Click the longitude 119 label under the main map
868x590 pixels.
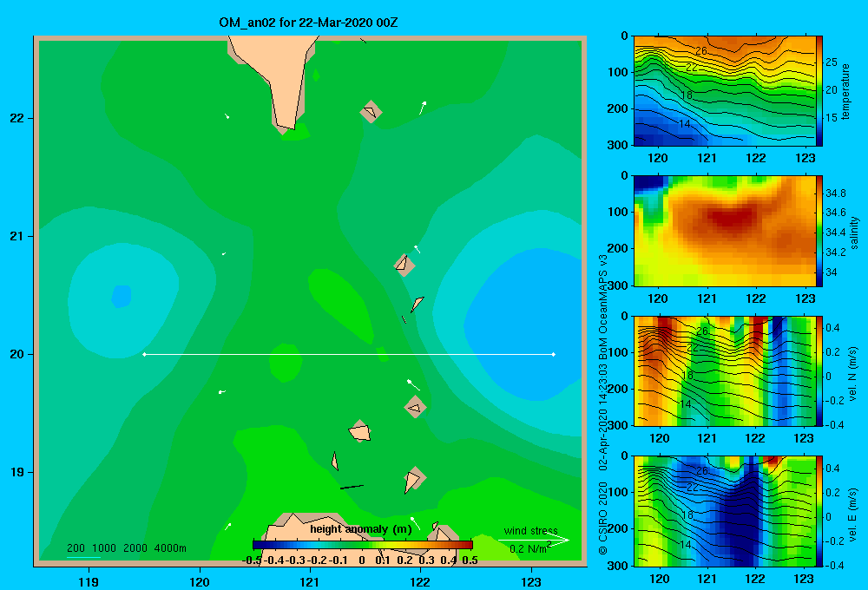coord(89,581)
